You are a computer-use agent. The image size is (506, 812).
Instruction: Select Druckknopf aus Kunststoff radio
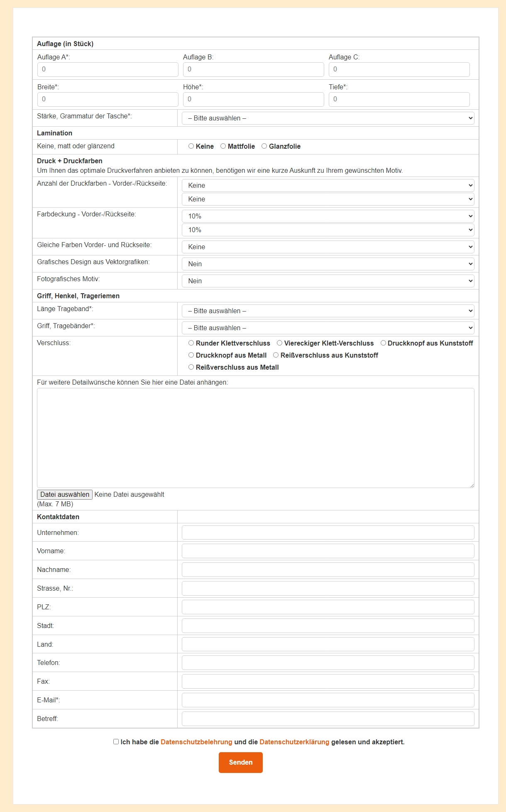click(383, 343)
